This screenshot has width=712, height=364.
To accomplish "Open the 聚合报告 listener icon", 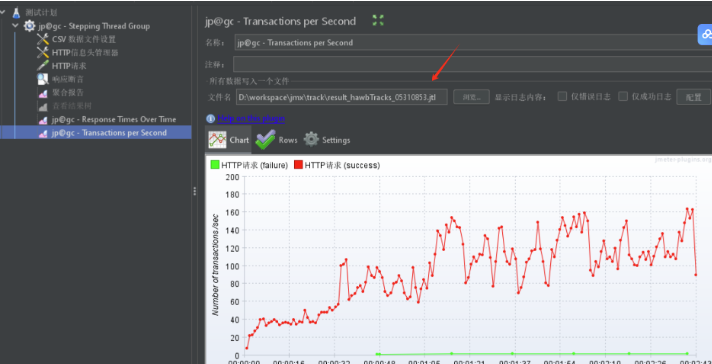I will (43, 93).
